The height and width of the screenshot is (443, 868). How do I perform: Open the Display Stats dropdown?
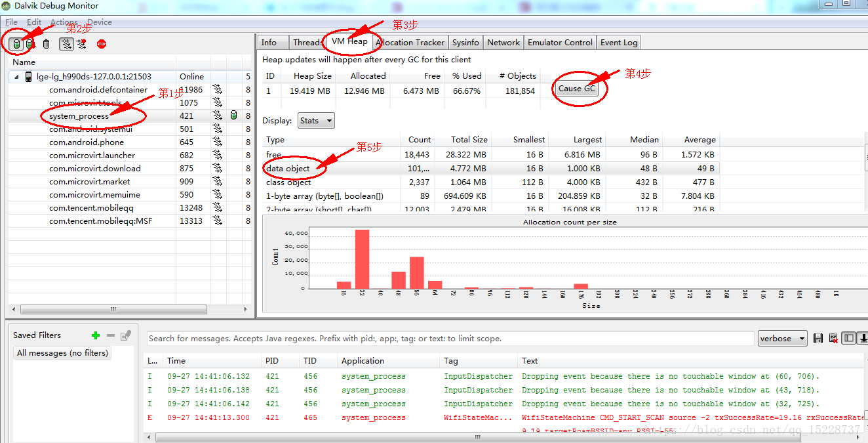pos(316,121)
